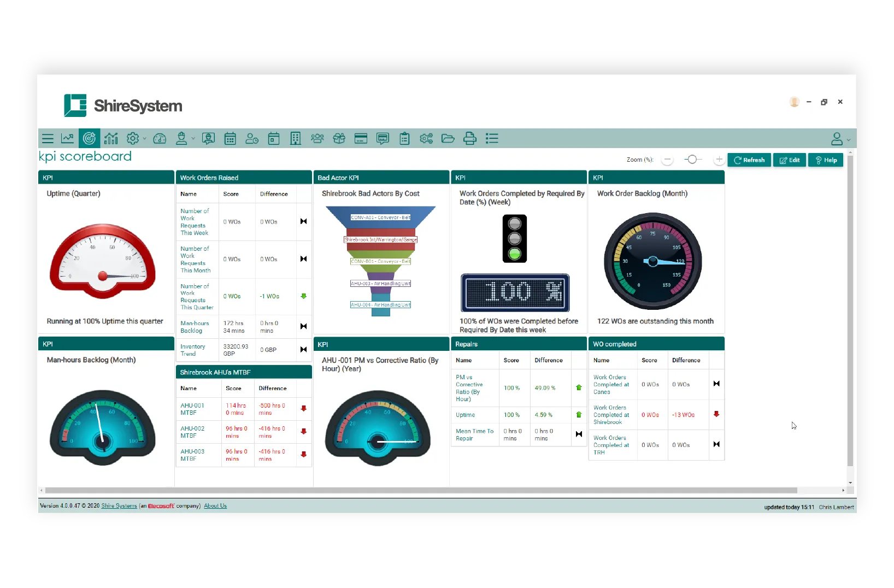Click the gear settings icon
This screenshot has width=894, height=588.
(133, 139)
